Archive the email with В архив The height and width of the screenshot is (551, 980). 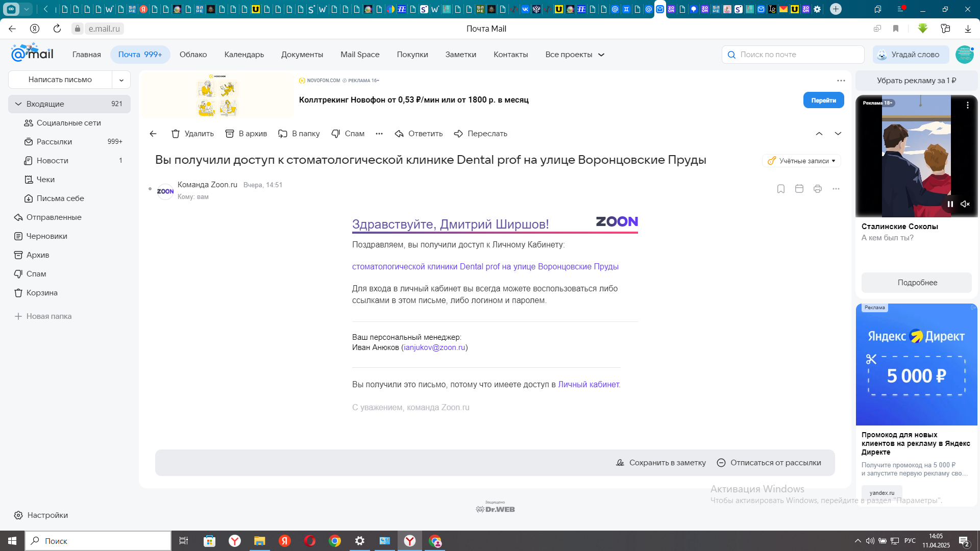[246, 134]
